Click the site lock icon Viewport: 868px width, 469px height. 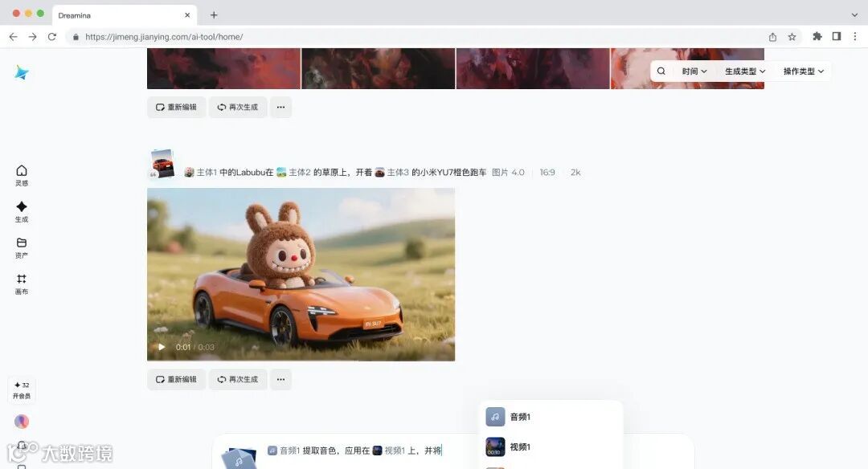(76, 37)
